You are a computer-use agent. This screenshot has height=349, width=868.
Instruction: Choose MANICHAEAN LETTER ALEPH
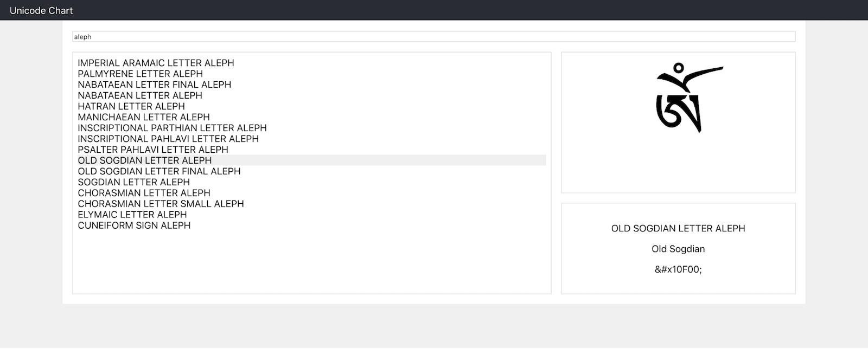[x=143, y=117]
